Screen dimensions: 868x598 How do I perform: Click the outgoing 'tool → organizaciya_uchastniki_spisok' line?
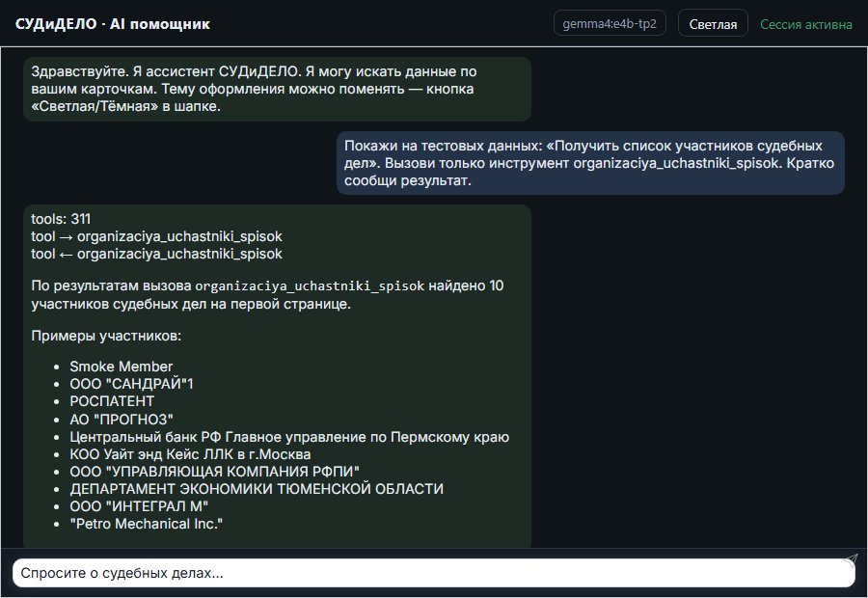156,236
